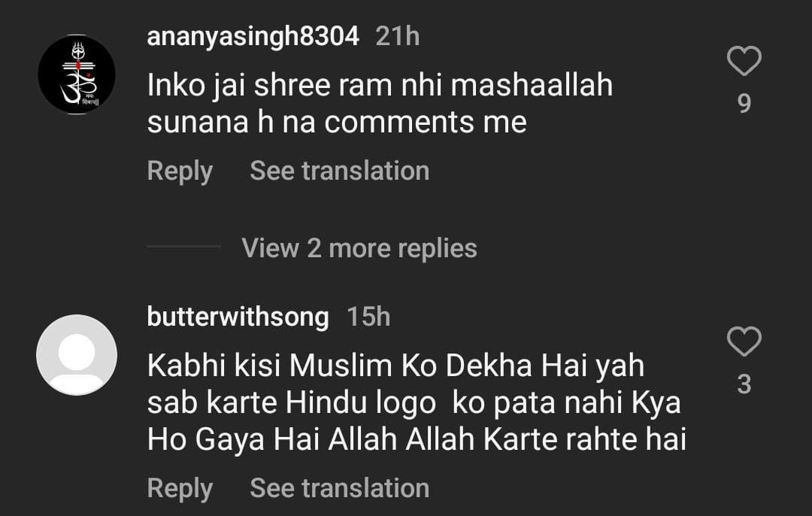The width and height of the screenshot is (812, 516).
Task: Open the ananyasingh8304 username link
Action: point(253,36)
